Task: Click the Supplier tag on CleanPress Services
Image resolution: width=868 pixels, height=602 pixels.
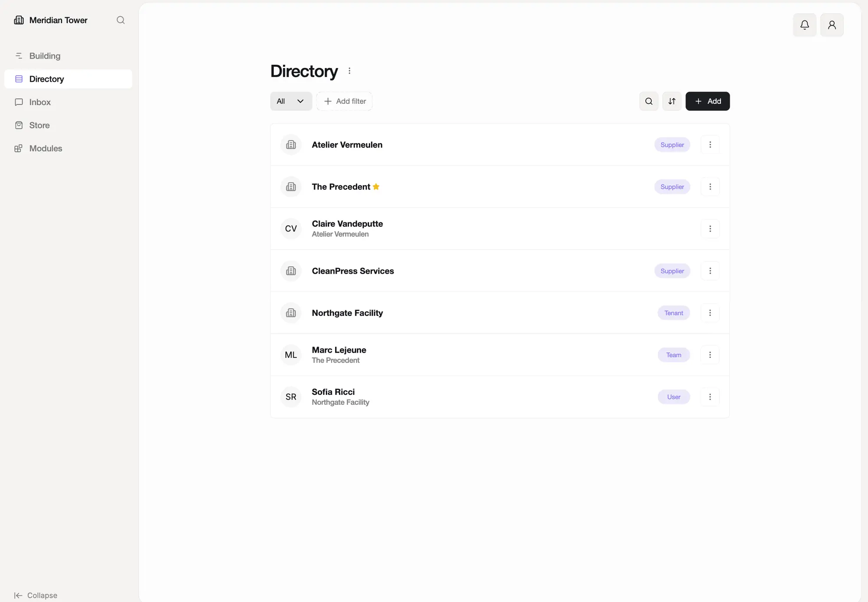Action: 672,271
